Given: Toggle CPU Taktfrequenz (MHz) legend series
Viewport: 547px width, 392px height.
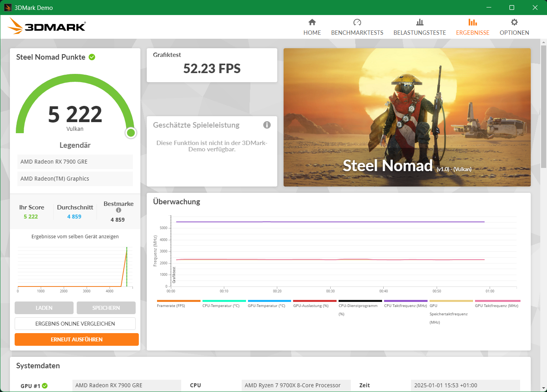Looking at the screenshot, I should 406,304.
